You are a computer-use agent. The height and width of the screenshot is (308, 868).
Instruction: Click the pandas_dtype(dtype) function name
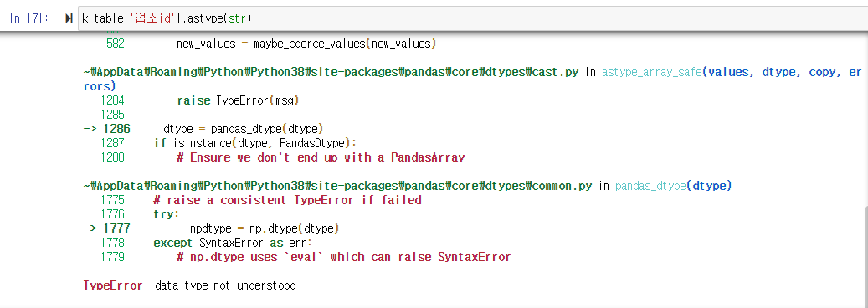tap(674, 186)
